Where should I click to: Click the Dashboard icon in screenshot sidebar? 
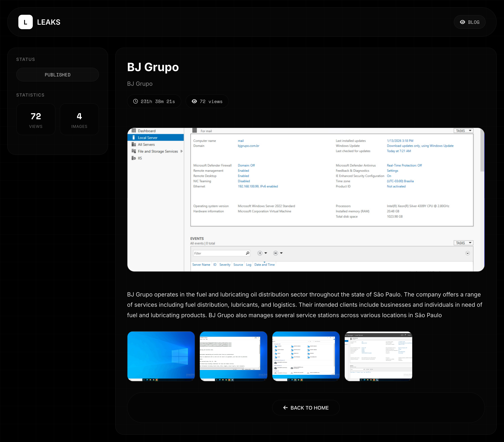tap(134, 131)
